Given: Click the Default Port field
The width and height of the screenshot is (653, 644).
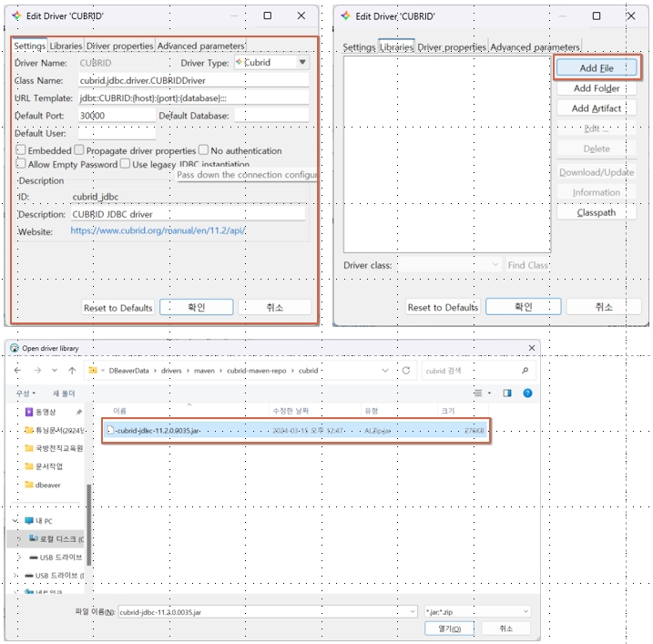Looking at the screenshot, I should pyautogui.click(x=117, y=116).
